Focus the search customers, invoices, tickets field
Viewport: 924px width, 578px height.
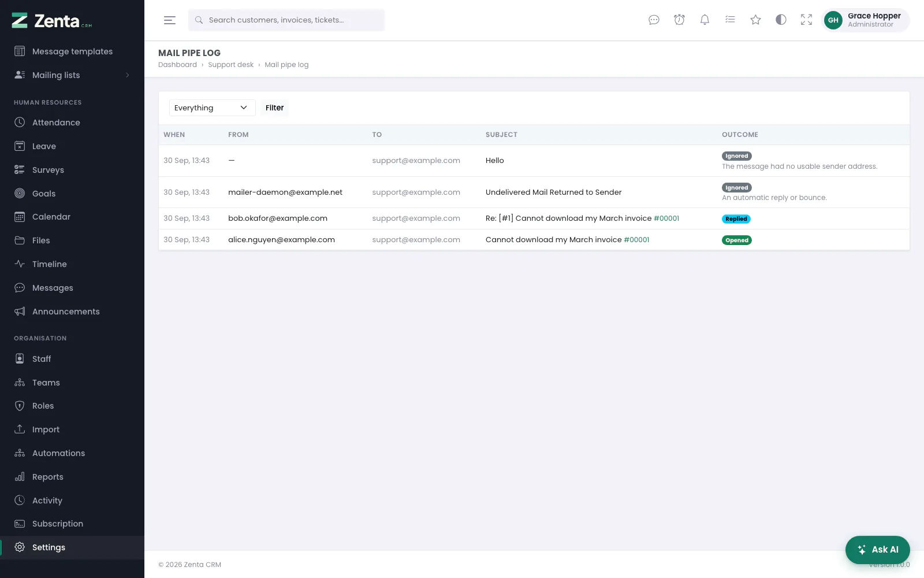(286, 20)
